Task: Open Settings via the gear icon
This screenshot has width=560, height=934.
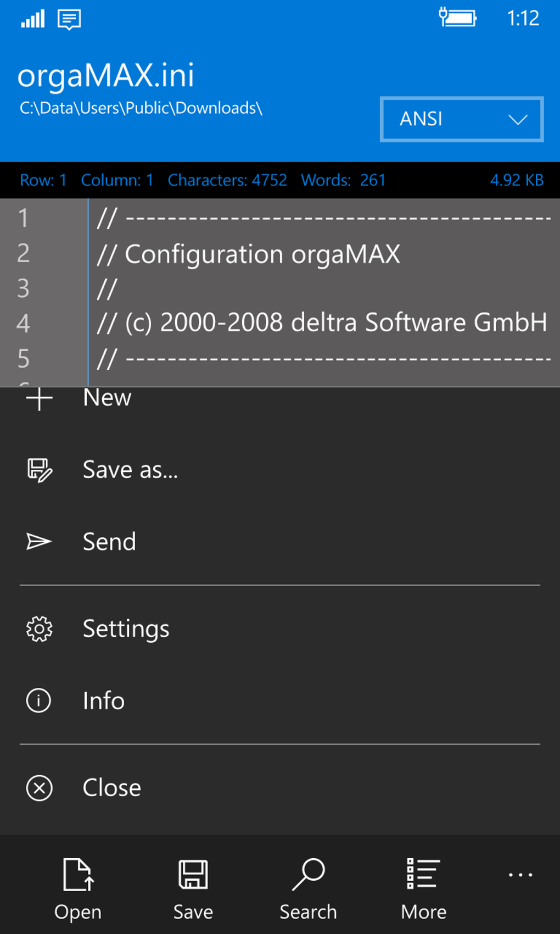Action: pyautogui.click(x=40, y=629)
